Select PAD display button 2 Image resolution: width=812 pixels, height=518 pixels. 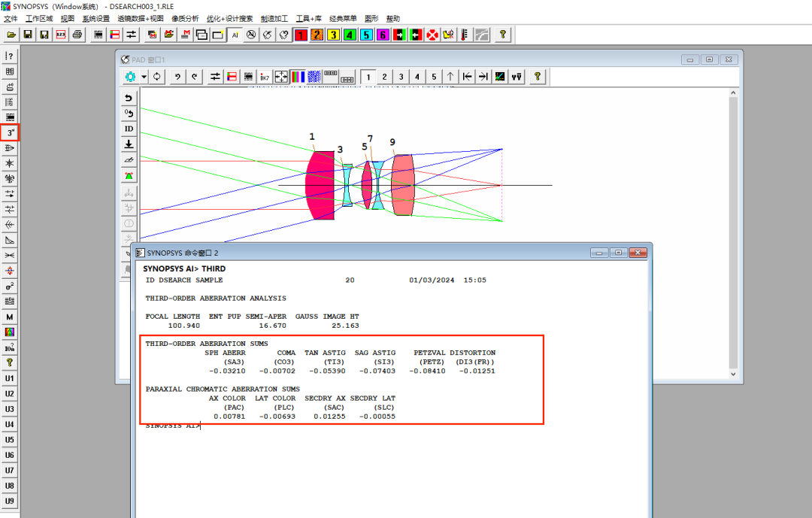[x=384, y=77]
